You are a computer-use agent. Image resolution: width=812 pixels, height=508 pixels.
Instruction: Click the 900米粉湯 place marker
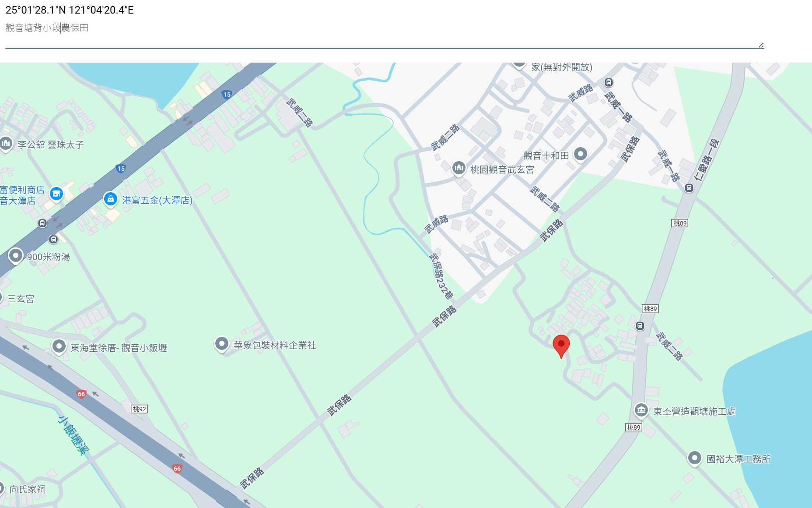tap(16, 256)
